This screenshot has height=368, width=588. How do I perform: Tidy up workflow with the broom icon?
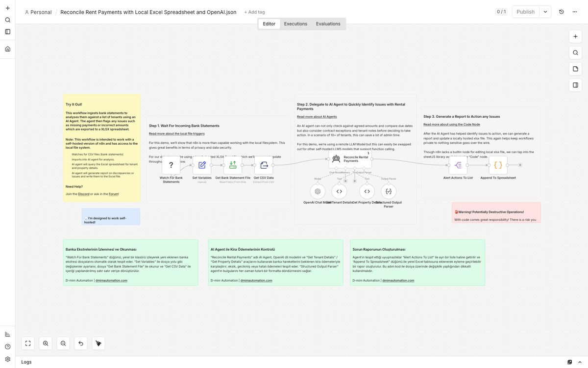click(x=98, y=343)
